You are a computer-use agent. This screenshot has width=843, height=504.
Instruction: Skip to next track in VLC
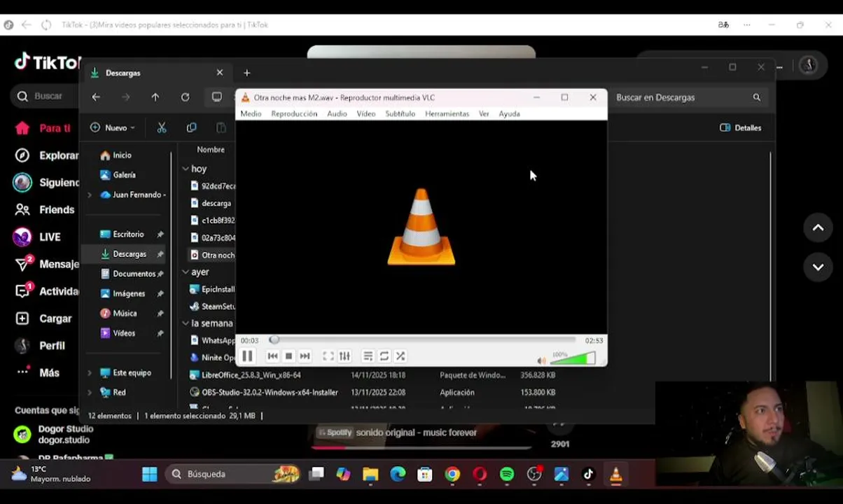tap(305, 356)
